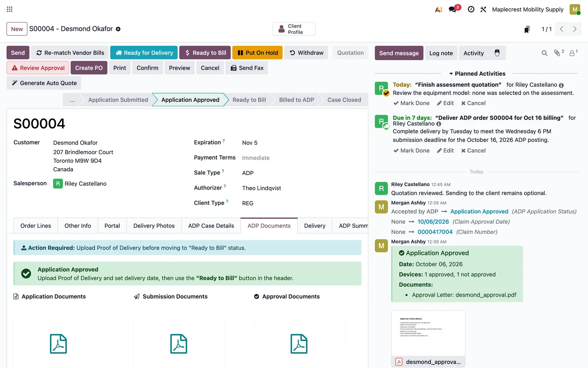Screen dimensions: 588x368
Task: Click the M user avatar in the top bar
Action: 575,9
